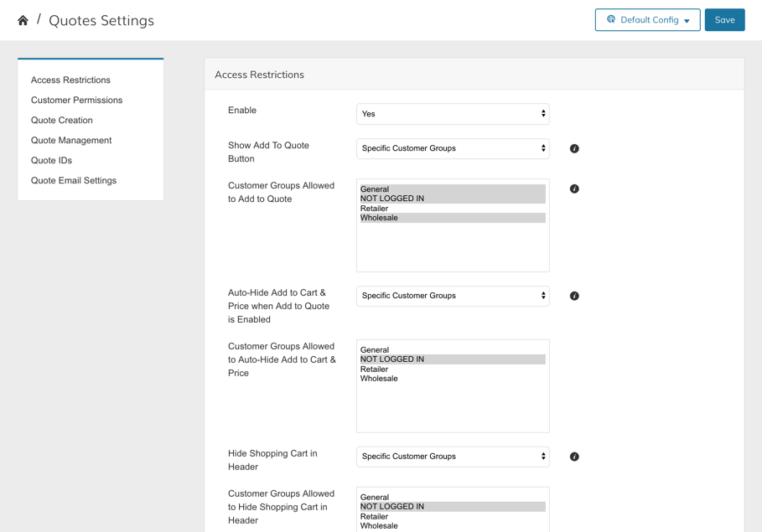Open Customer Permissions section
This screenshot has height=532, width=762.
[76, 101]
